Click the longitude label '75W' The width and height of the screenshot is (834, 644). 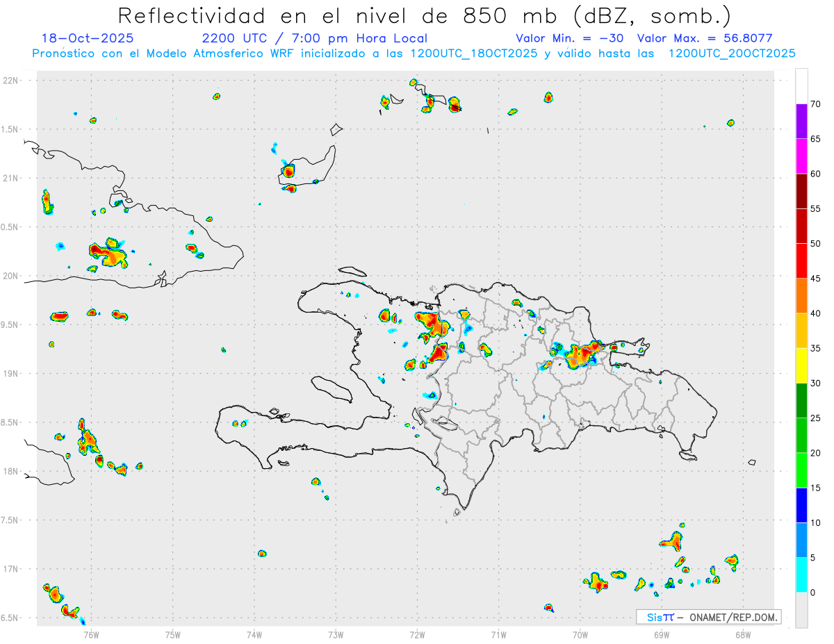click(173, 634)
